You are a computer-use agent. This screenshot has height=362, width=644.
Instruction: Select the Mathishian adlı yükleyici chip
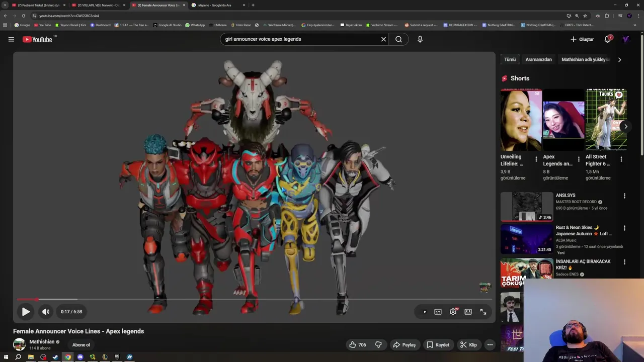tap(585, 59)
